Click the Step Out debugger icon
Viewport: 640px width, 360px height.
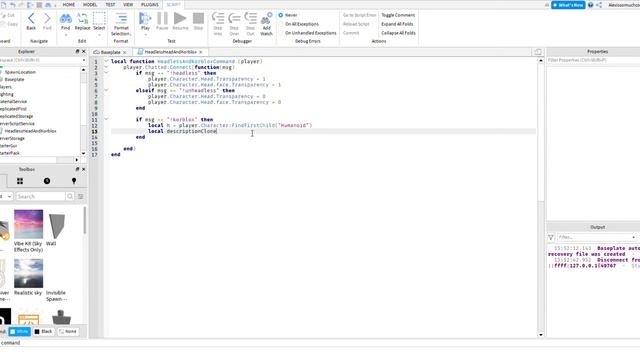[x=250, y=24]
